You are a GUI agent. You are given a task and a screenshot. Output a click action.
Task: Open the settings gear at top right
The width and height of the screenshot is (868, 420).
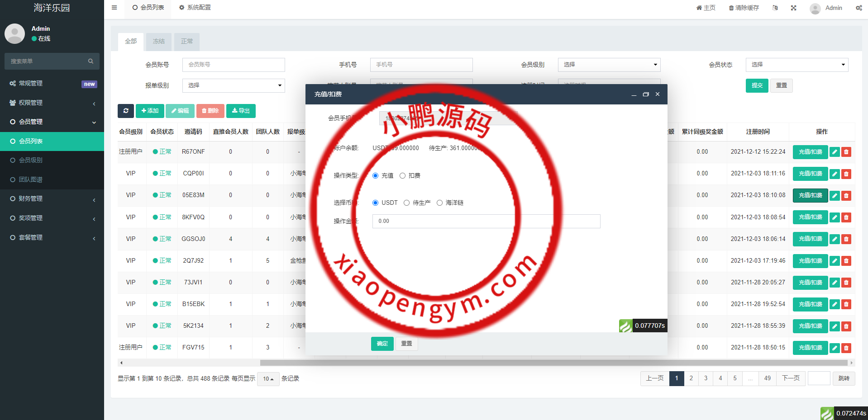click(x=858, y=8)
